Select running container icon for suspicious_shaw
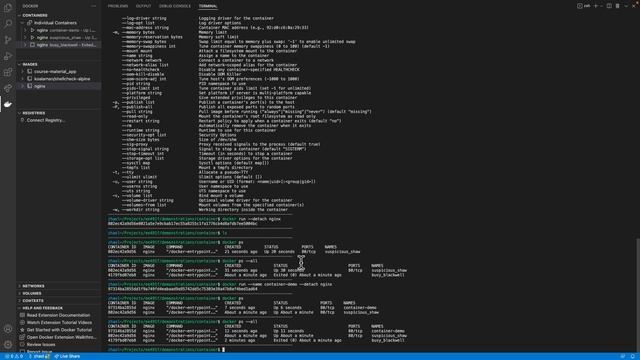 (x=33, y=38)
